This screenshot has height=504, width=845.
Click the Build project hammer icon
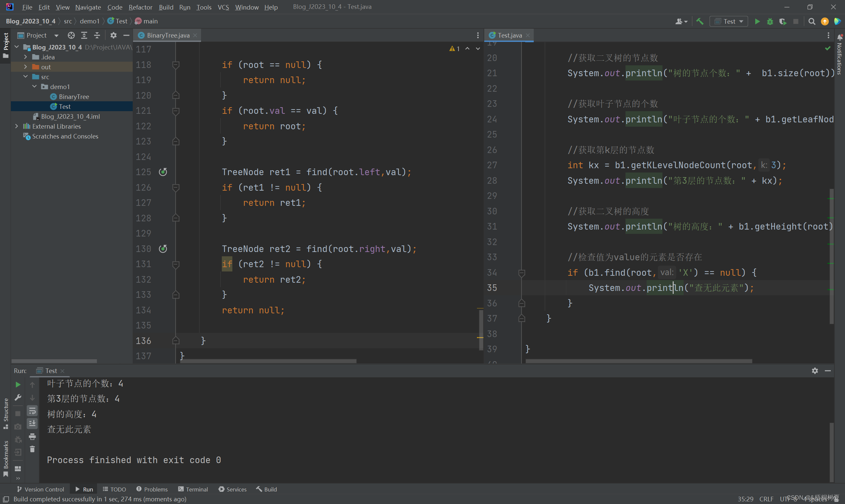[700, 21]
